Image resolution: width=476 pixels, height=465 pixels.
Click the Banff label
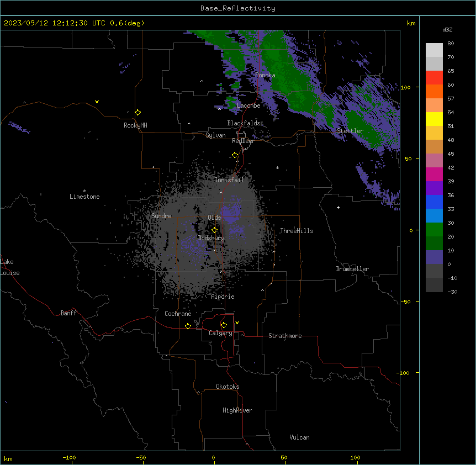68,313
